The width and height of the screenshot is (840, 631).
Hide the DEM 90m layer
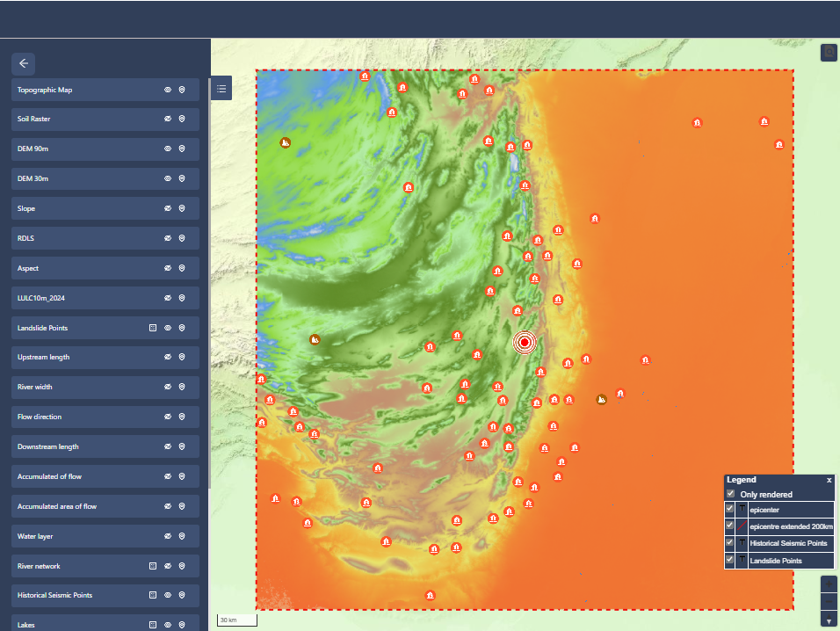pos(168,149)
